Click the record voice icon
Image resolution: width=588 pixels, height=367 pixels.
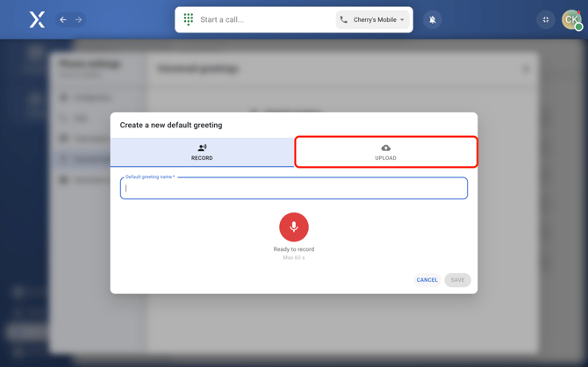pyautogui.click(x=202, y=148)
